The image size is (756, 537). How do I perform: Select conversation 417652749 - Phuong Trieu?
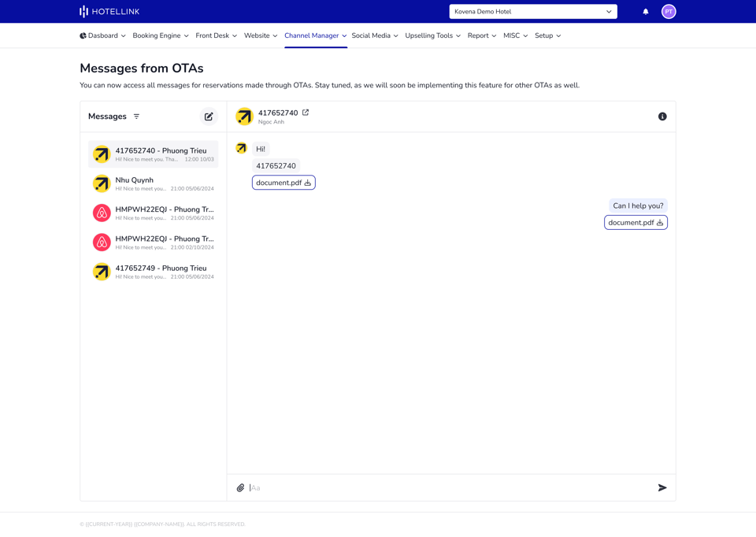154,272
